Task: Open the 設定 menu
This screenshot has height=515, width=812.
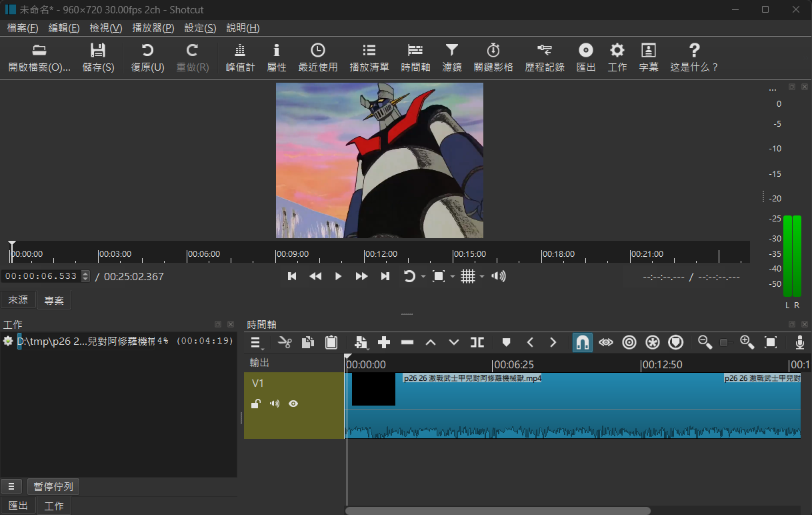Action: [200, 28]
